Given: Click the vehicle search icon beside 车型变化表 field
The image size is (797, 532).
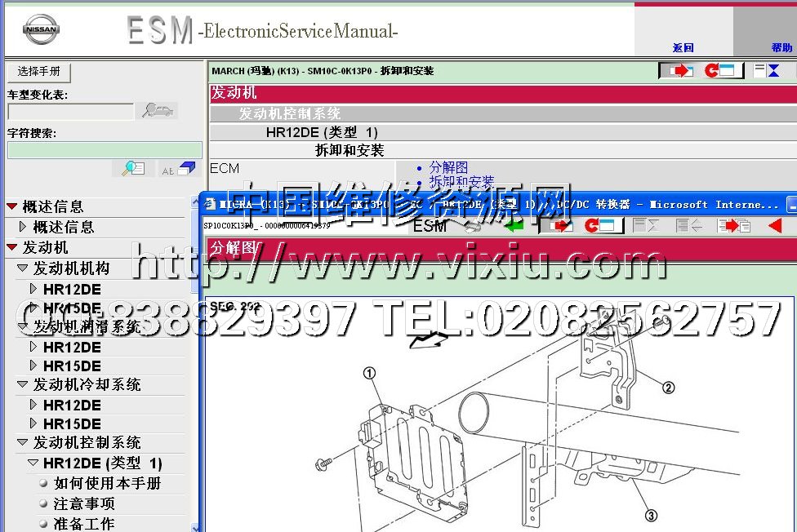Looking at the screenshot, I should point(157,110).
